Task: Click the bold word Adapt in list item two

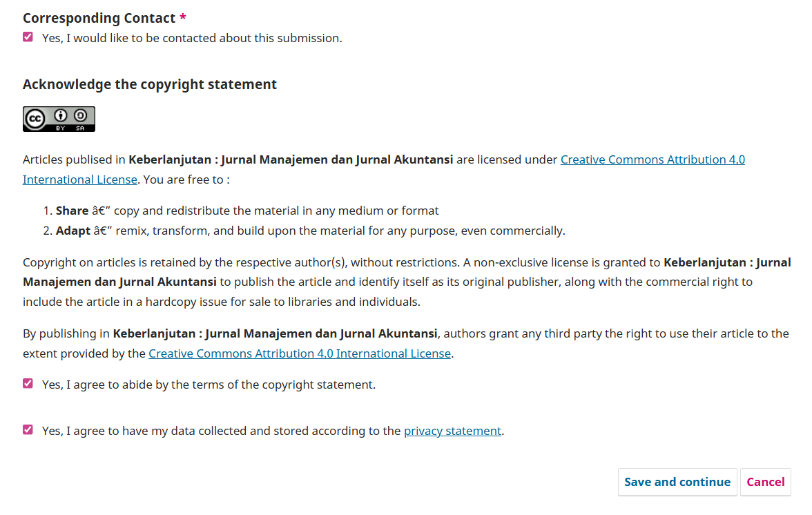Action: 75,229
